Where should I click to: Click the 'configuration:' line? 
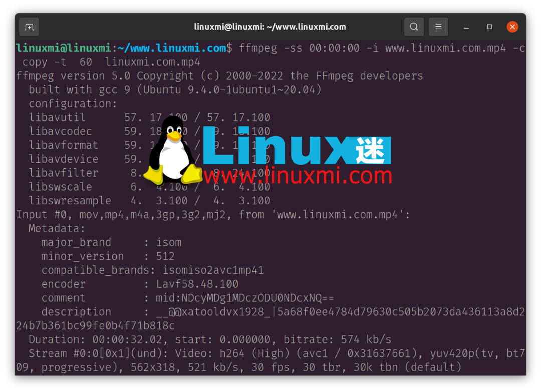point(73,104)
